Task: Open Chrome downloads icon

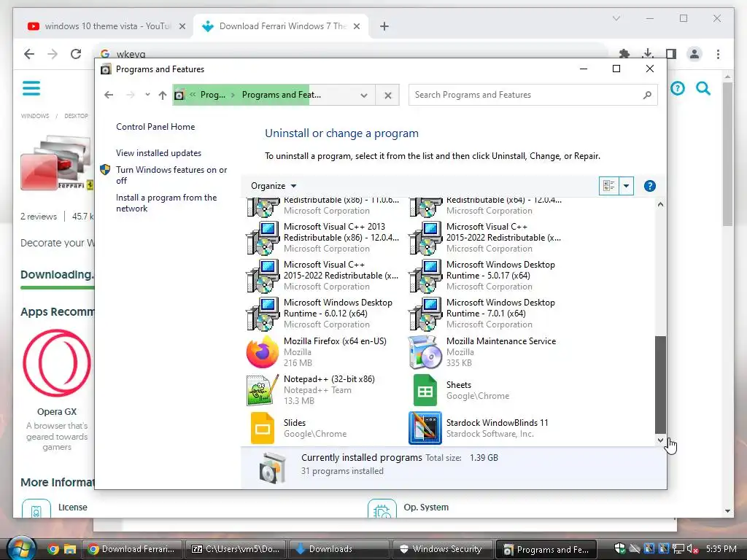Action: [648, 54]
